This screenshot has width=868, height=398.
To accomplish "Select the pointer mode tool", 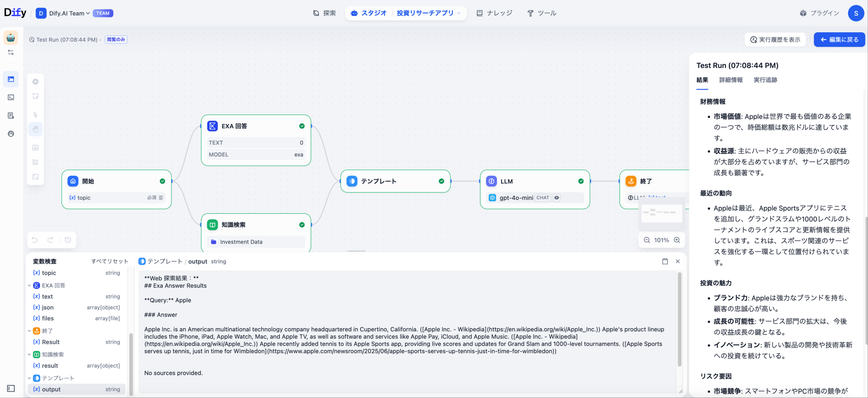I will point(35,115).
